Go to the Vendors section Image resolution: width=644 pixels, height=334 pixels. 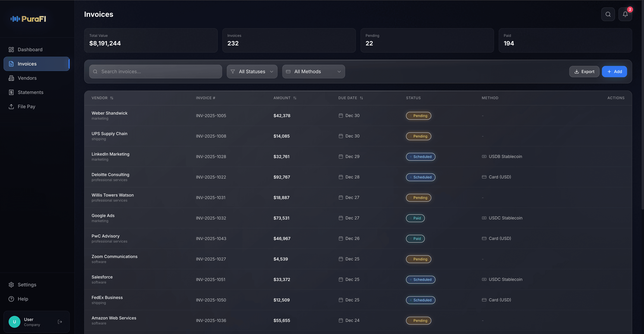(27, 78)
